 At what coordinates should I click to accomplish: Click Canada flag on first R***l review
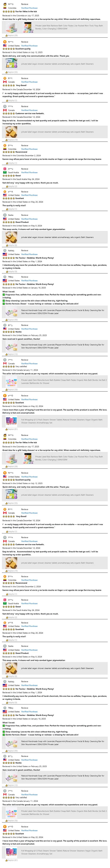coord(5,82)
